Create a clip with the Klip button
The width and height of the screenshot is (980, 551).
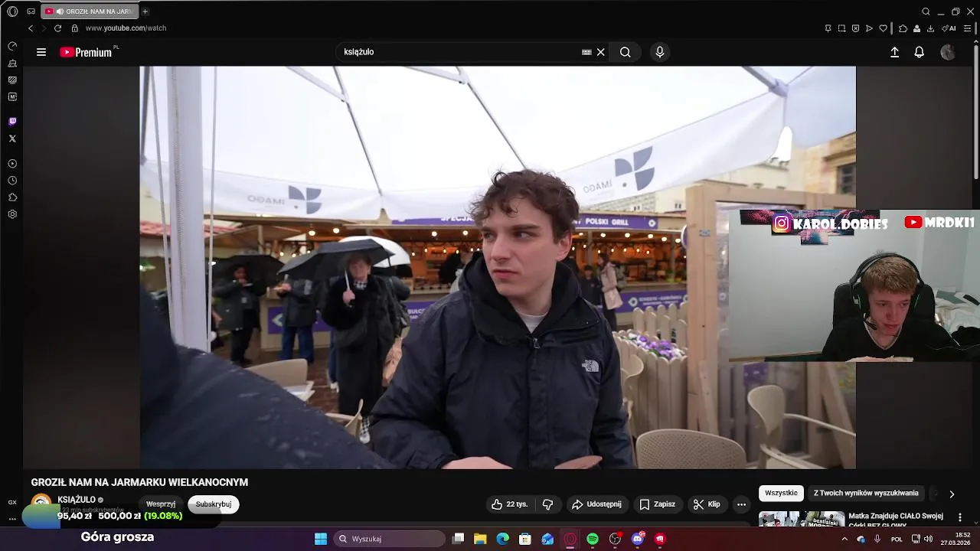[707, 504]
